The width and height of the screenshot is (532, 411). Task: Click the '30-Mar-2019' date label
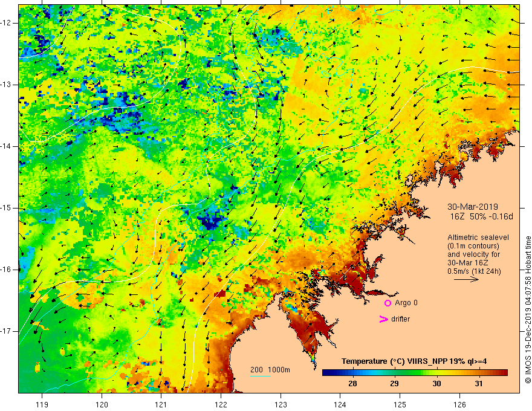[473, 207]
